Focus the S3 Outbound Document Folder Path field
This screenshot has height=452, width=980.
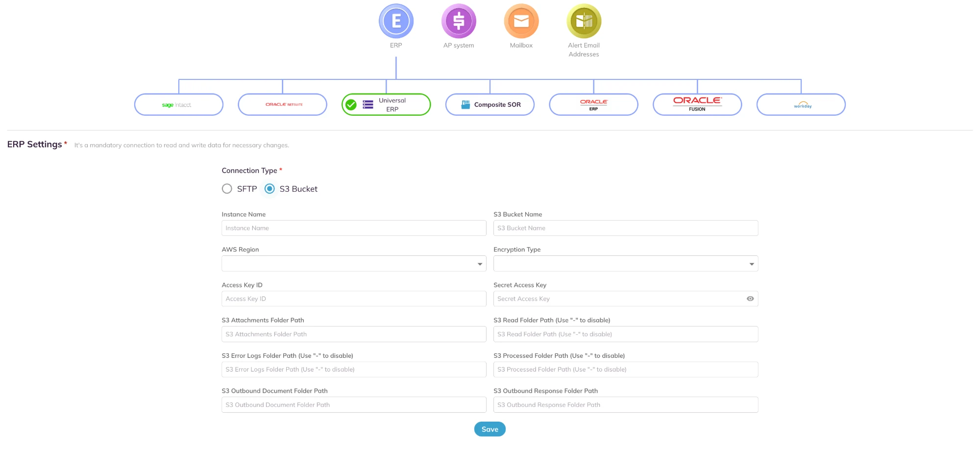click(x=354, y=405)
